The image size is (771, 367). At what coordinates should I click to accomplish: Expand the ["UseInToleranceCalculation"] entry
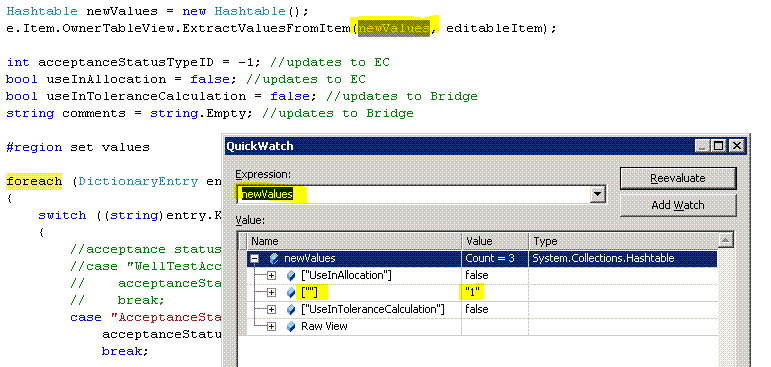(x=271, y=309)
